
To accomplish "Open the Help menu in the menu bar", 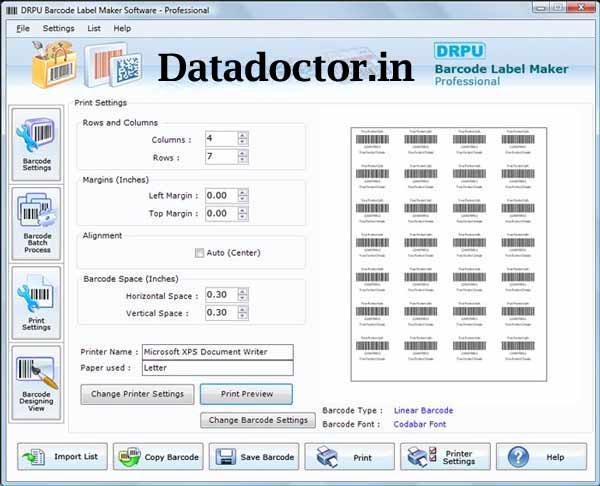I will click(122, 28).
